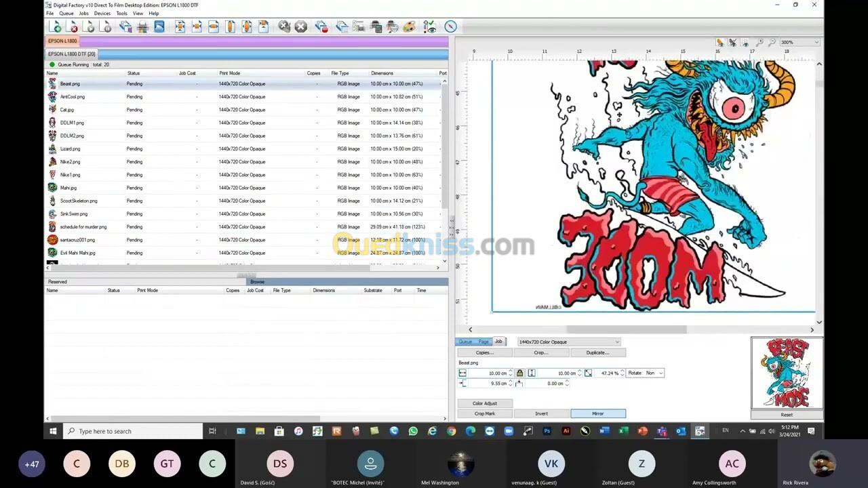Toggle the grid view icon above preview

click(745, 42)
